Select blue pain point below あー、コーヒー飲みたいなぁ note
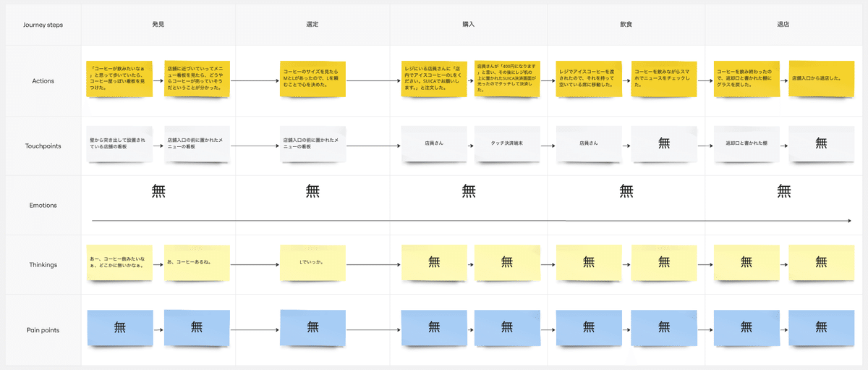 [119, 327]
